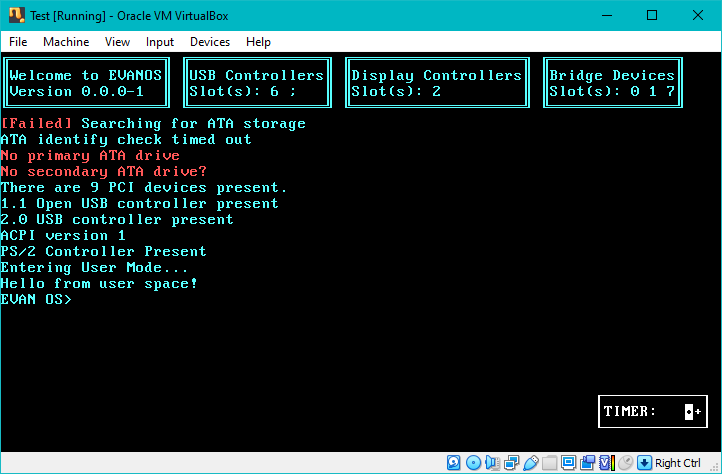Click 'No primary ATA drive' line

(x=90, y=155)
